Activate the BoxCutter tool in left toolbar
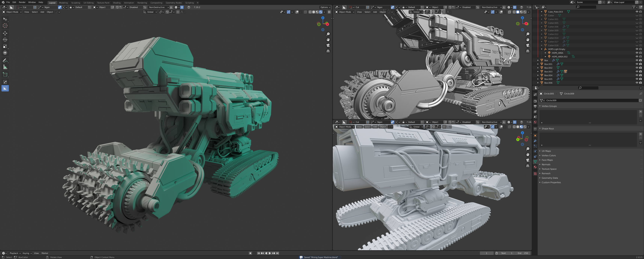The image size is (644, 259). pos(5,88)
